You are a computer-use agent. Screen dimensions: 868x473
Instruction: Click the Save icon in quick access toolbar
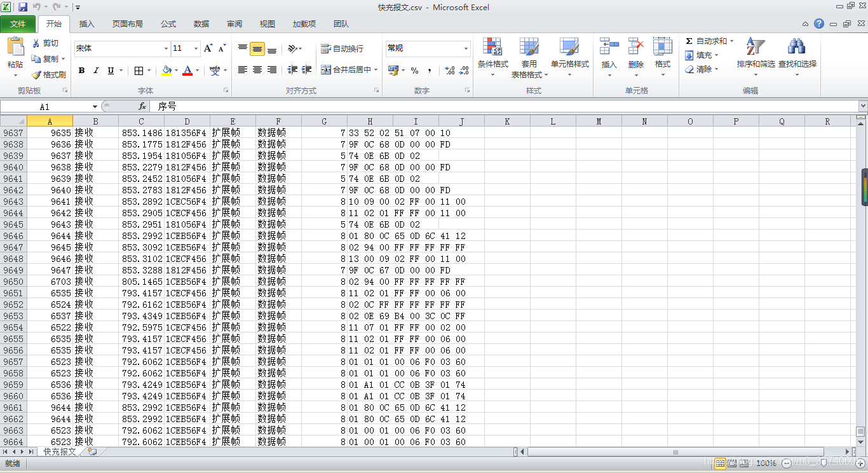pyautogui.click(x=23, y=7)
